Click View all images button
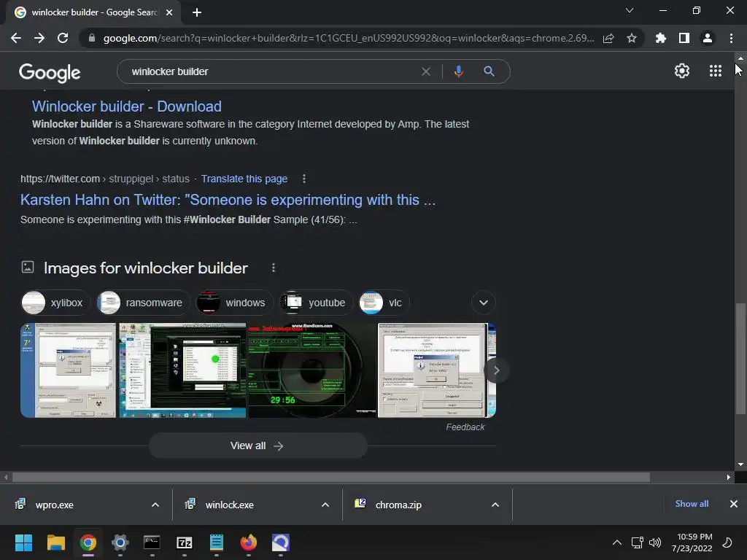 pos(258,446)
